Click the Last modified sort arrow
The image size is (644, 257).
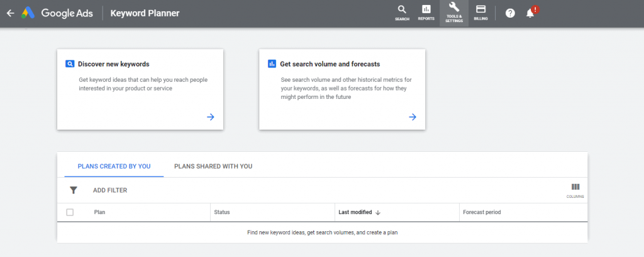point(378,212)
